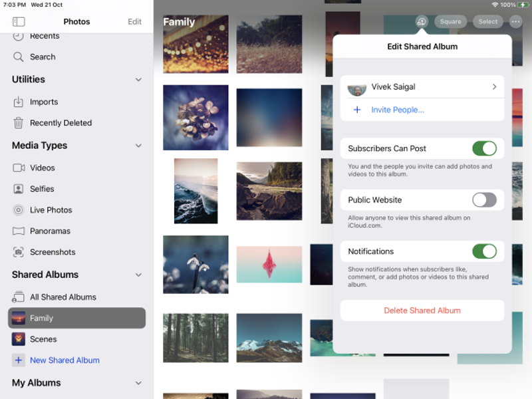
Task: Collapse the Utilities section
Action: click(138, 80)
